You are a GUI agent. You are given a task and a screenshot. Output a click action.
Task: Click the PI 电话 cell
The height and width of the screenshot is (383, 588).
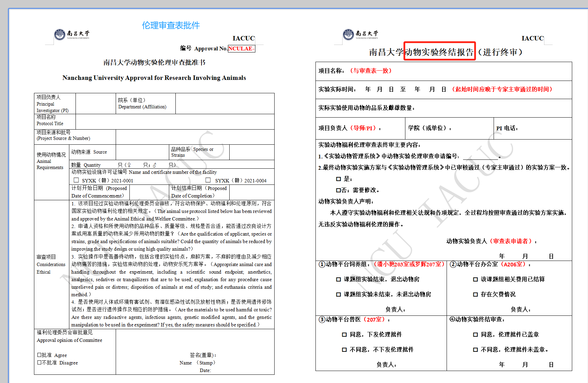tap(533, 128)
